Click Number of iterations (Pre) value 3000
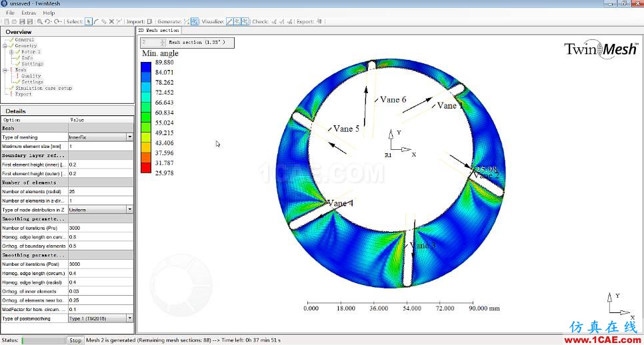This screenshot has width=644, height=345. click(101, 228)
